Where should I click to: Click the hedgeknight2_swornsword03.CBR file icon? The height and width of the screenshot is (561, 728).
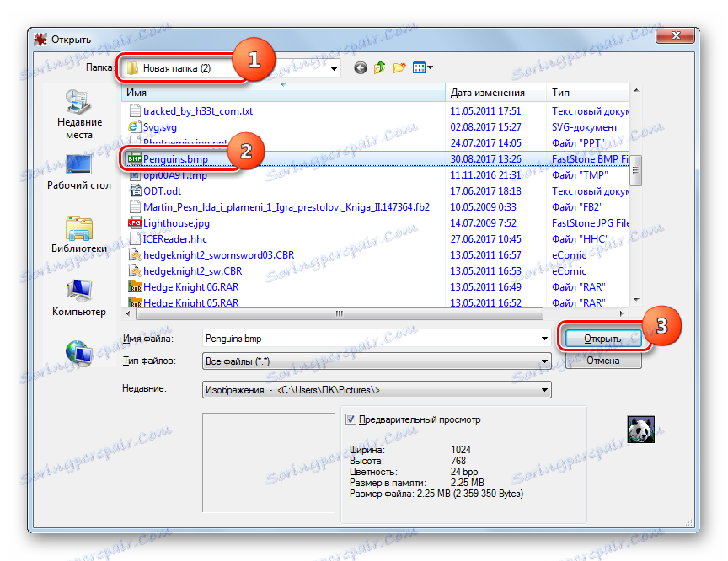pos(135,254)
